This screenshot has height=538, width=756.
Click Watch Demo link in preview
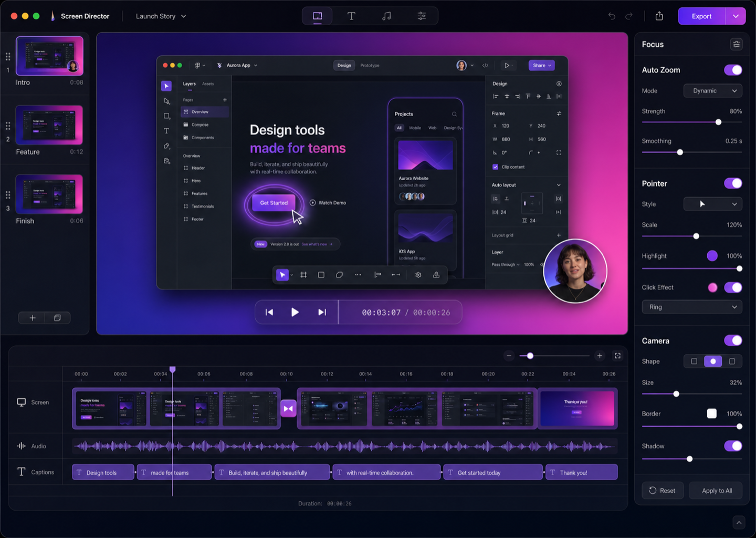[328, 203]
